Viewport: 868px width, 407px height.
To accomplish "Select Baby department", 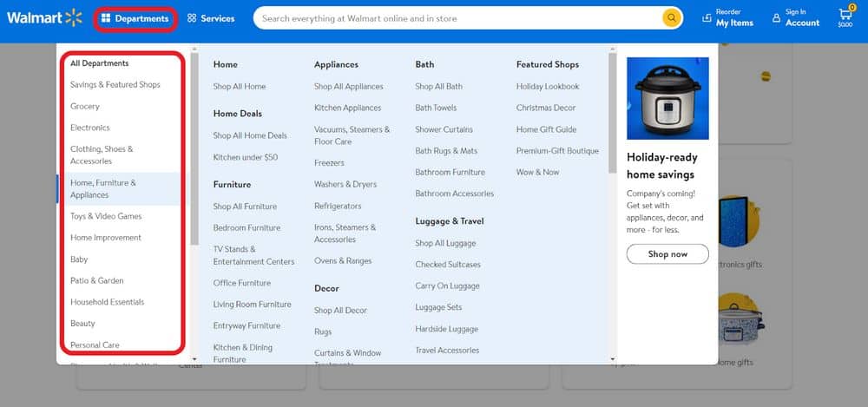I will click(x=79, y=259).
